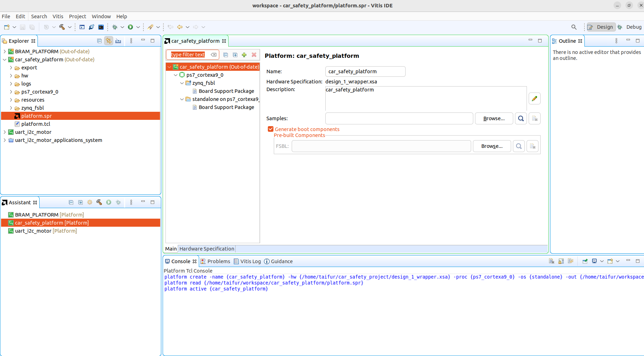Collapse ps7_cortexa9_0 in editor tree
This screenshot has width=644, height=356.
(176, 75)
